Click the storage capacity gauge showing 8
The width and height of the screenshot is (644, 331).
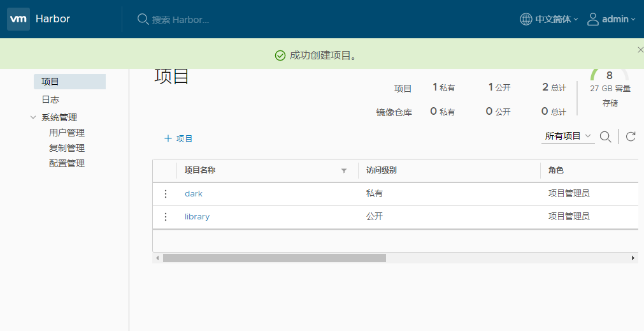pos(610,75)
